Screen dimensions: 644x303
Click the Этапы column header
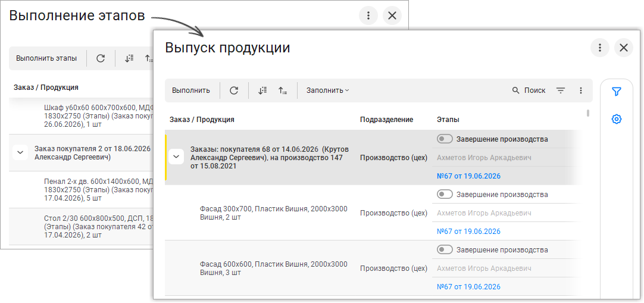448,120
